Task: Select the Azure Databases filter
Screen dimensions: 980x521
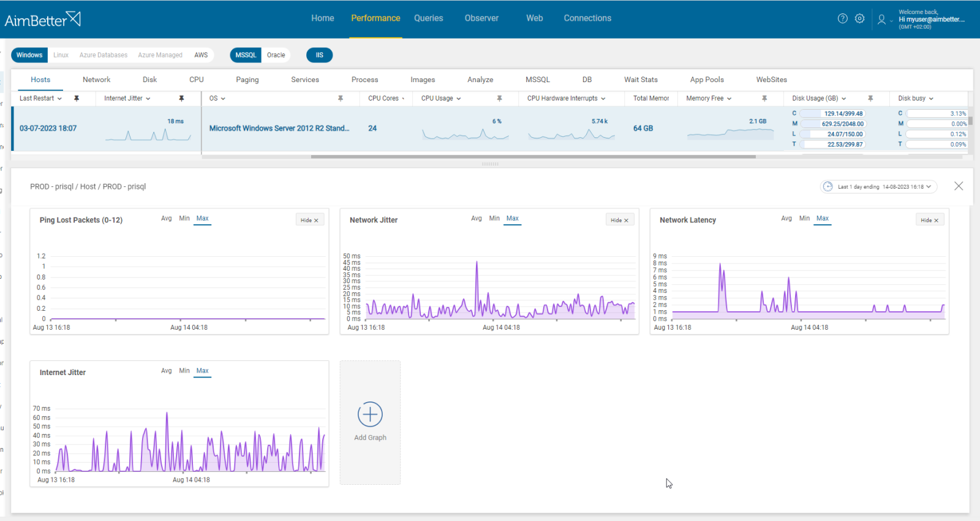Action: (104, 55)
